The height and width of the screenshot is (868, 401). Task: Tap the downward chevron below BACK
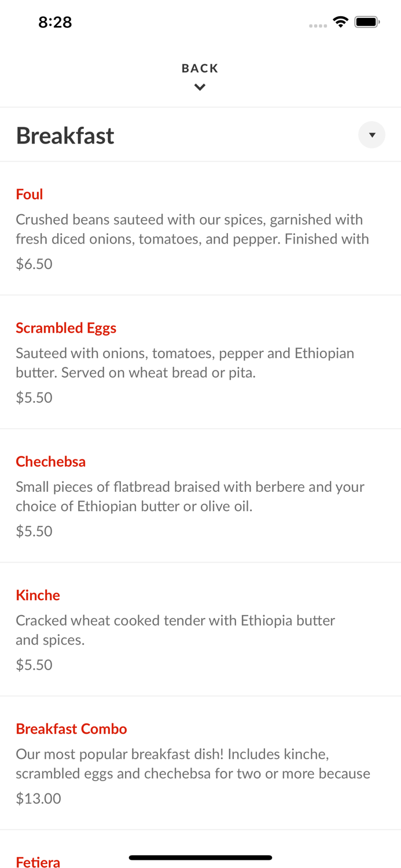click(x=200, y=87)
